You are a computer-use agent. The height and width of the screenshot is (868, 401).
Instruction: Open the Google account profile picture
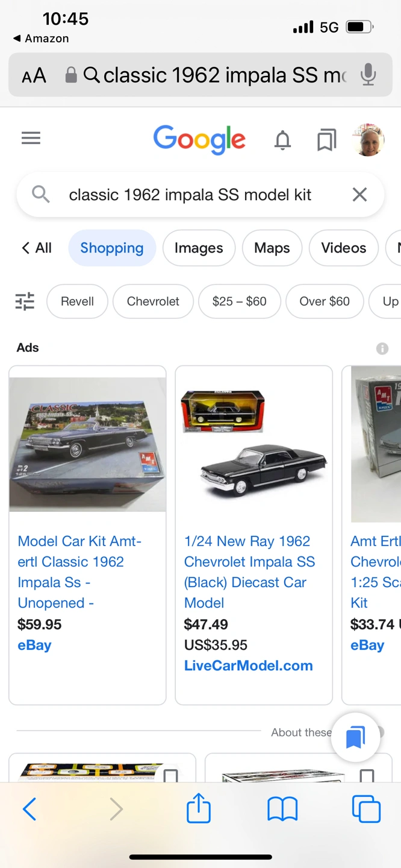coord(368,140)
